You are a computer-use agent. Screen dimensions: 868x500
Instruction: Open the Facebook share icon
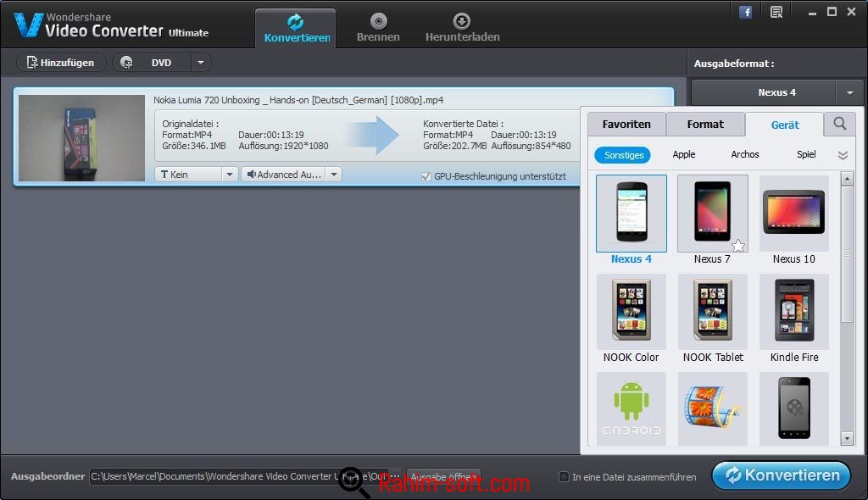pyautogui.click(x=745, y=12)
